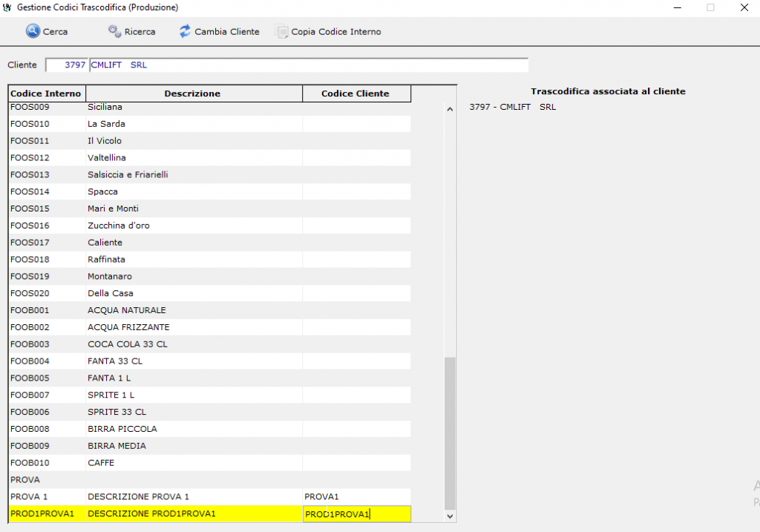The height and width of the screenshot is (532, 760).
Task: Sort by Codice Interno column header
Action: pyautogui.click(x=46, y=93)
